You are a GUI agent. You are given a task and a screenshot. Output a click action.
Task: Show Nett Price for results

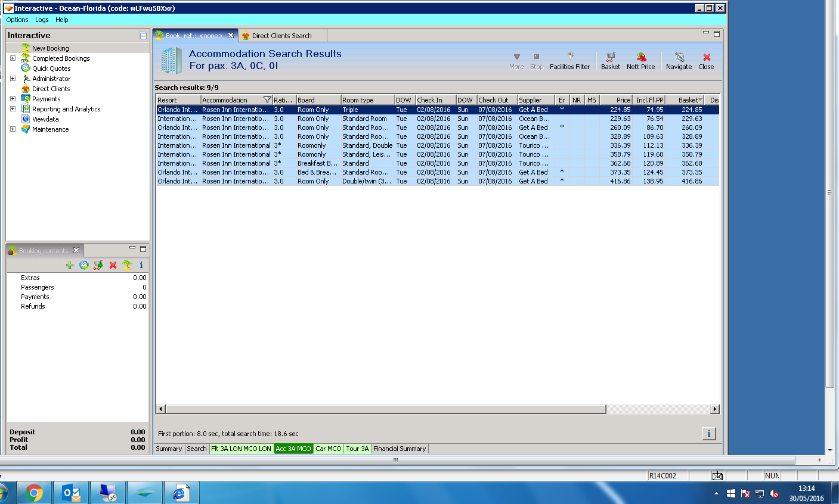click(x=640, y=61)
